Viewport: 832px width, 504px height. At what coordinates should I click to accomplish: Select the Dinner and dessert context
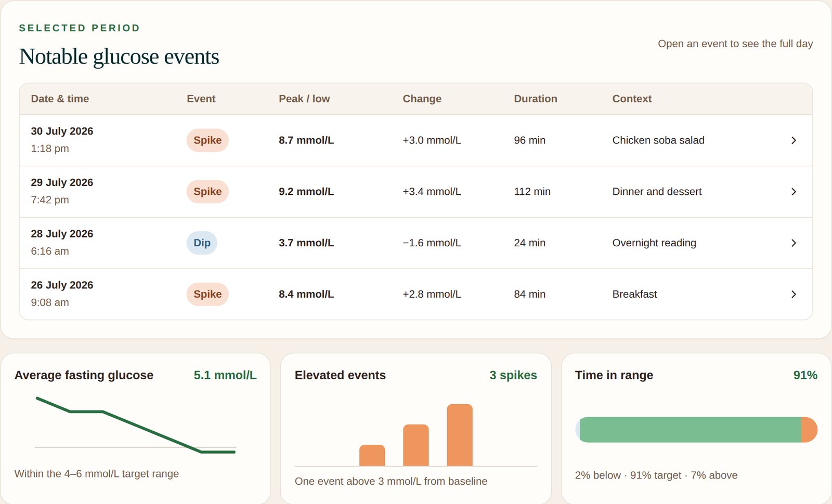click(657, 192)
